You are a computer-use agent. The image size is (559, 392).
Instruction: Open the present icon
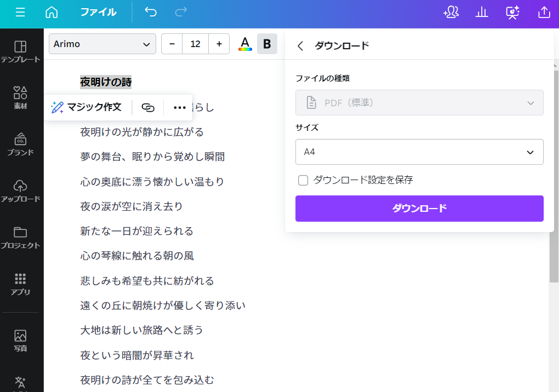(x=512, y=12)
